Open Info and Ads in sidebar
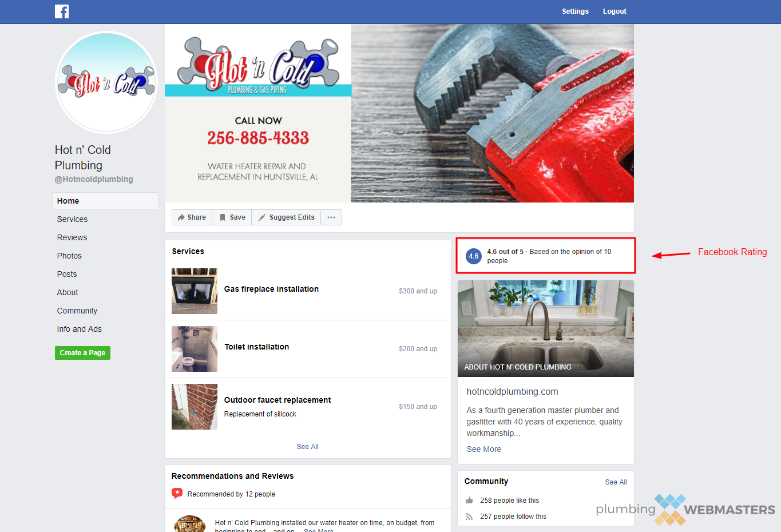781x532 pixels. 80,329
